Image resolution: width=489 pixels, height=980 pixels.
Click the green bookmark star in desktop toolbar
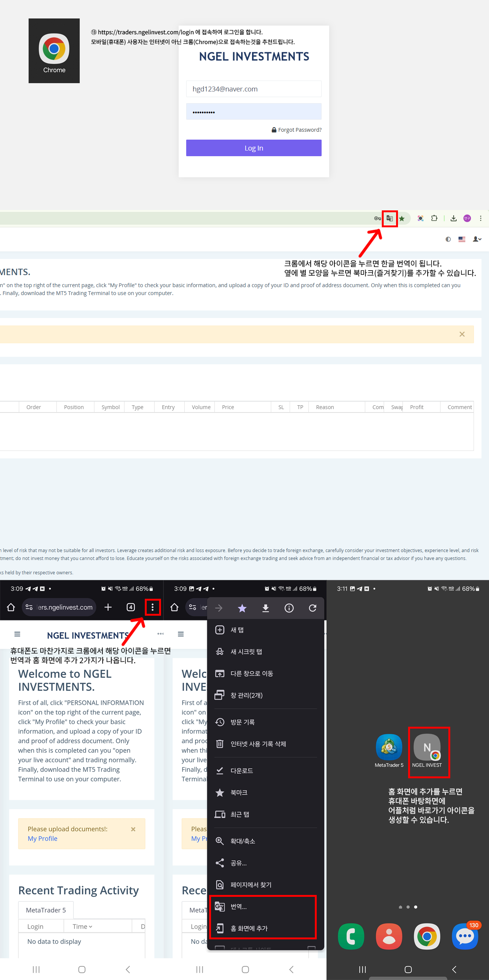click(402, 218)
